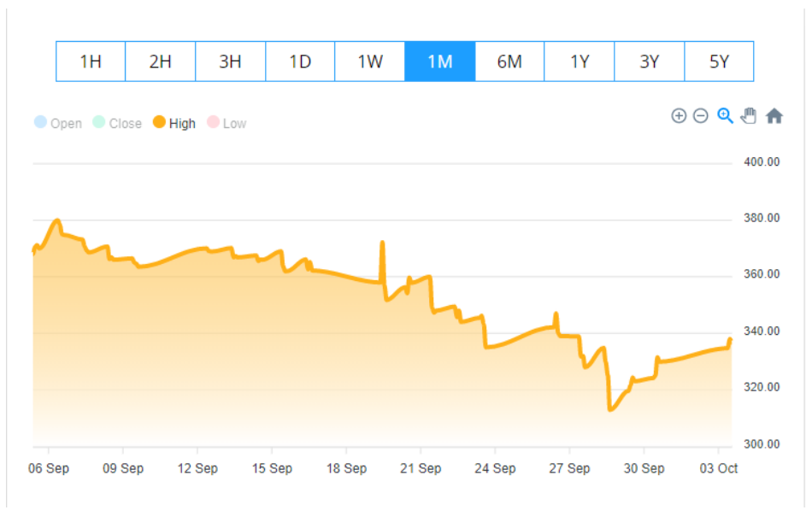The image size is (812, 516).
Task: Reset chart zoom with home icon
Action: 774,116
